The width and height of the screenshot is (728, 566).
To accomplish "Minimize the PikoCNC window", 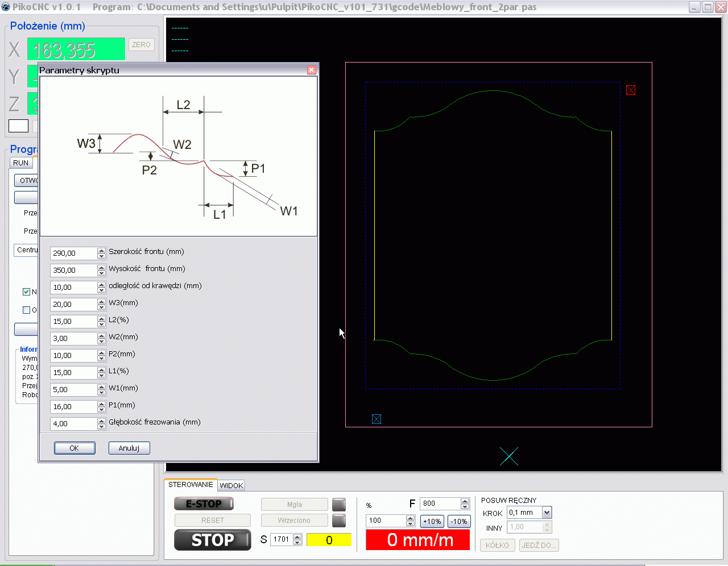I will tap(694, 7).
